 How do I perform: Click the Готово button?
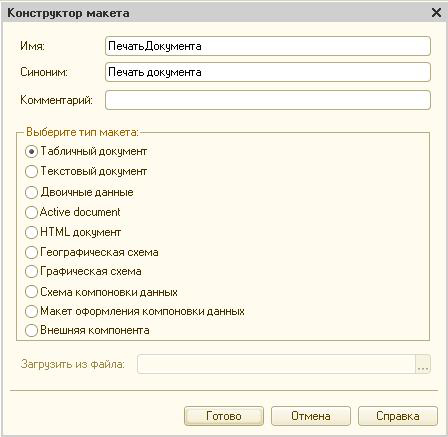[x=224, y=416]
